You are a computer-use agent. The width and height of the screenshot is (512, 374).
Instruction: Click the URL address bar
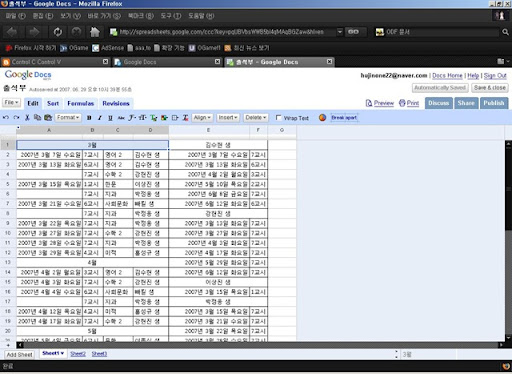click(222, 32)
